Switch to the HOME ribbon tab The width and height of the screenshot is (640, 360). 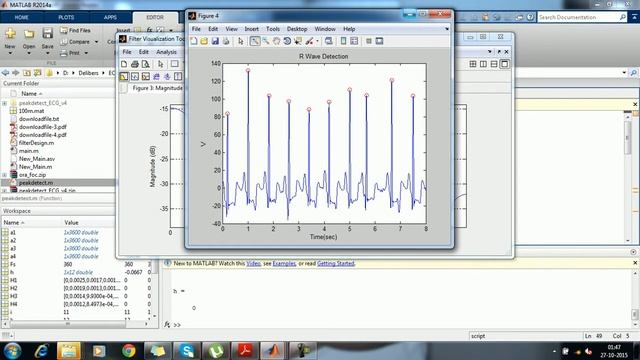coord(22,17)
